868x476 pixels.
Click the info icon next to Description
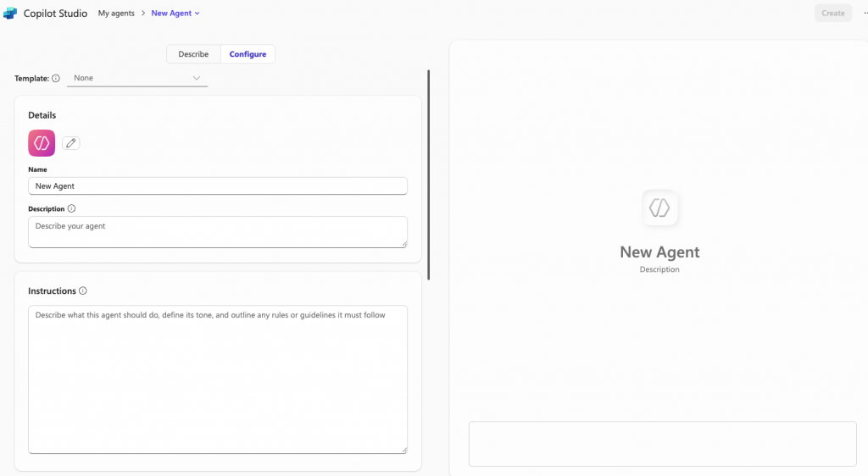point(71,208)
